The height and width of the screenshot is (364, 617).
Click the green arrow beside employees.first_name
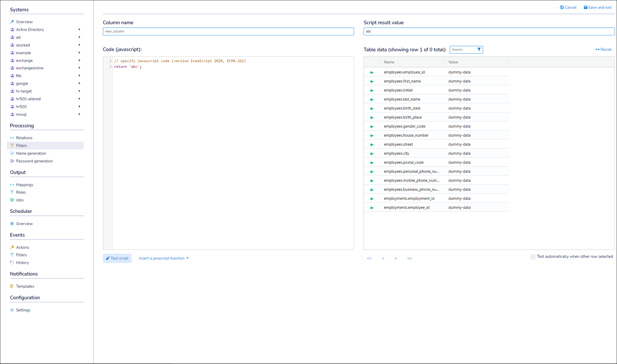[x=372, y=82]
